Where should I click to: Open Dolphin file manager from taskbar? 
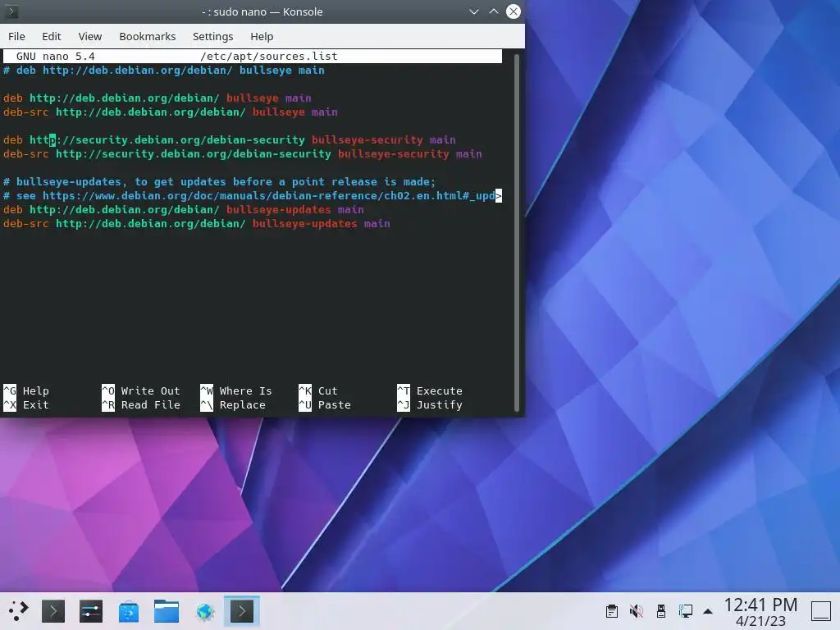[166, 610]
